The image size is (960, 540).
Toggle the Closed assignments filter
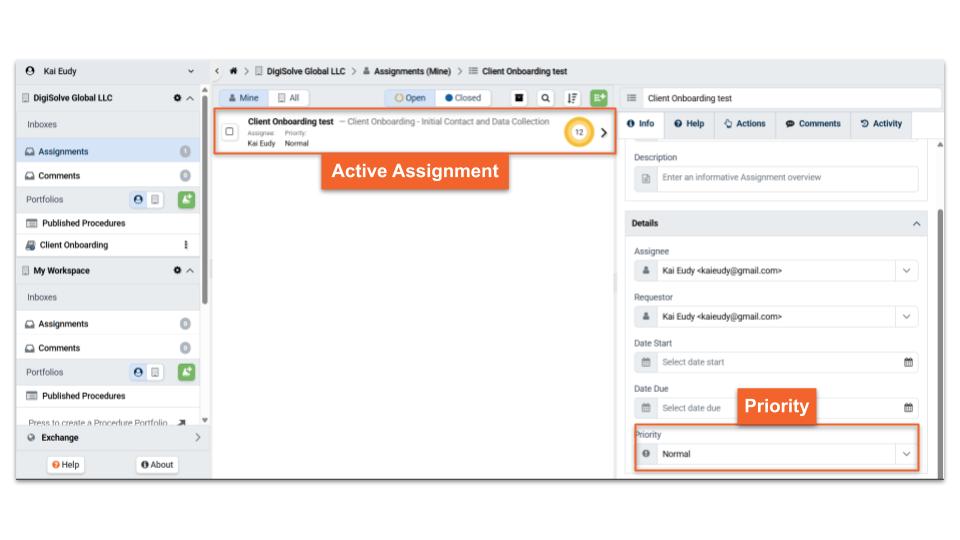point(463,98)
